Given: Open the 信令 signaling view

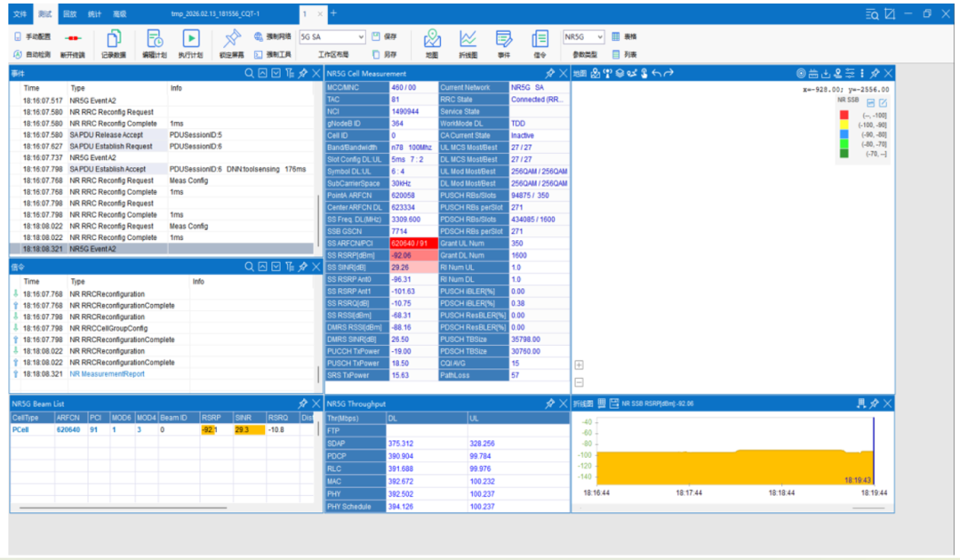Looking at the screenshot, I should (540, 44).
